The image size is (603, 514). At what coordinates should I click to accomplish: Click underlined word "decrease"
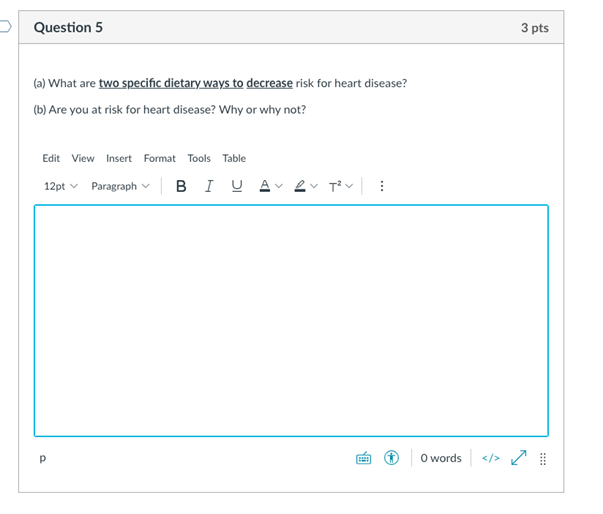(269, 83)
